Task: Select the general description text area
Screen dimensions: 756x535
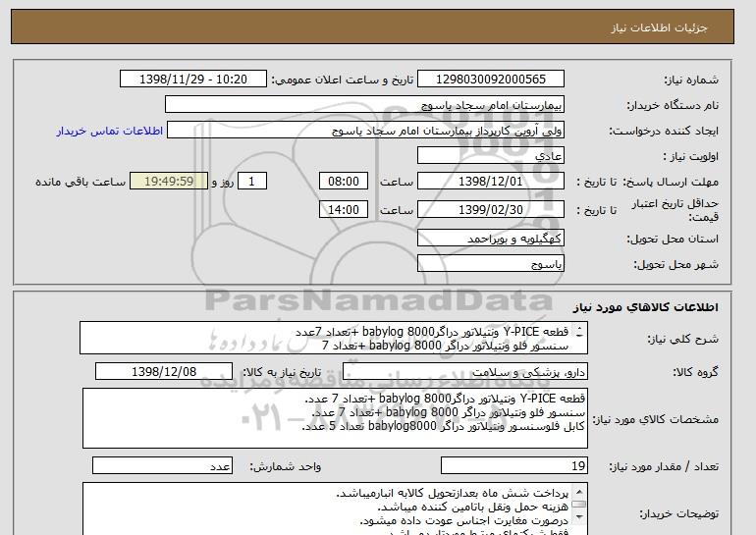Action: 334,339
